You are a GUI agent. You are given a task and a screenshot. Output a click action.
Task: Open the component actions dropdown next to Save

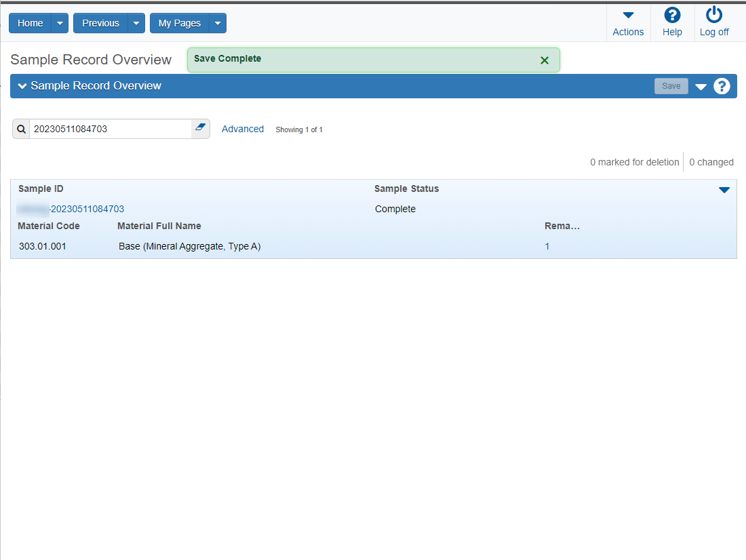[x=701, y=87]
